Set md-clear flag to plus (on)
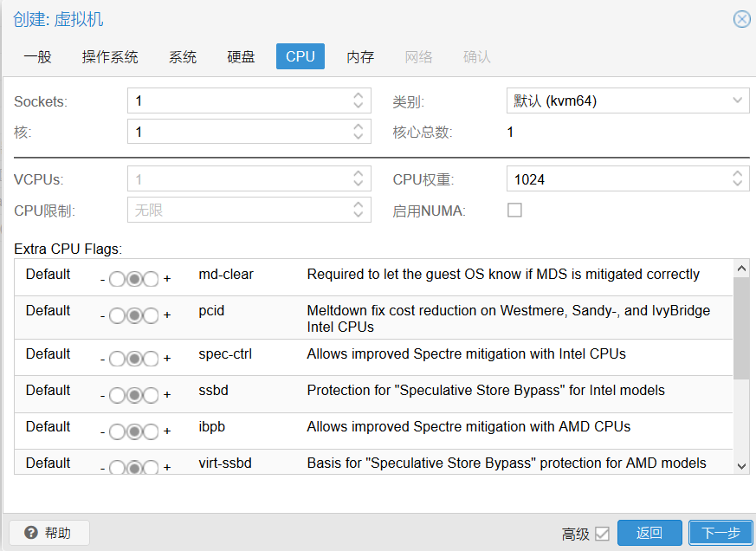756x551 pixels. [x=151, y=279]
